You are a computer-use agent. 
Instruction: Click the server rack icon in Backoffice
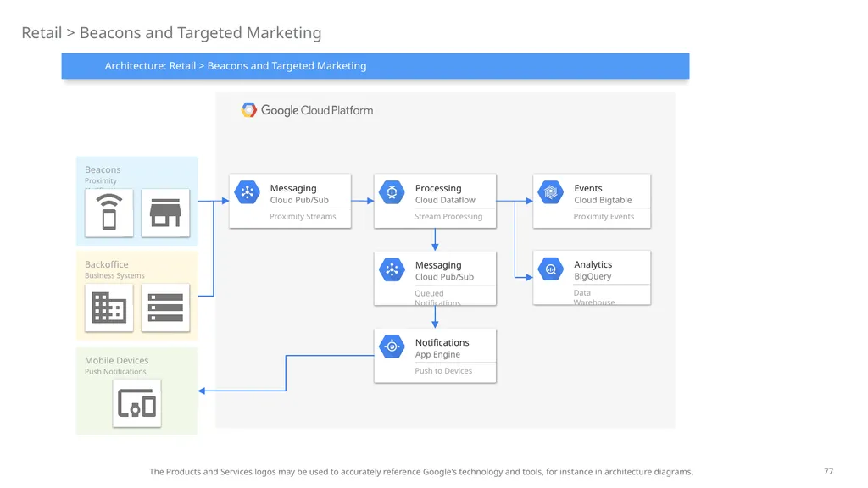pos(165,308)
